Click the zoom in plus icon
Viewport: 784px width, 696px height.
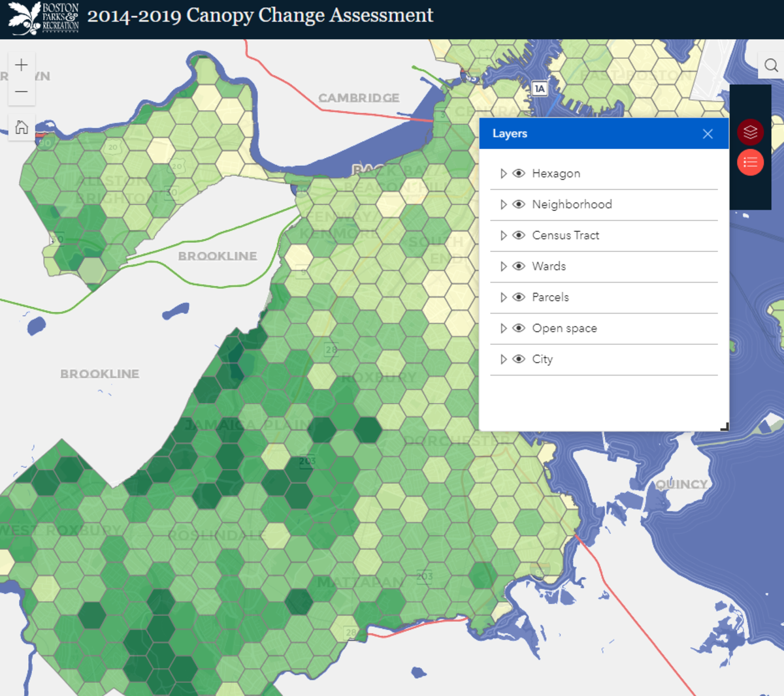click(x=21, y=64)
